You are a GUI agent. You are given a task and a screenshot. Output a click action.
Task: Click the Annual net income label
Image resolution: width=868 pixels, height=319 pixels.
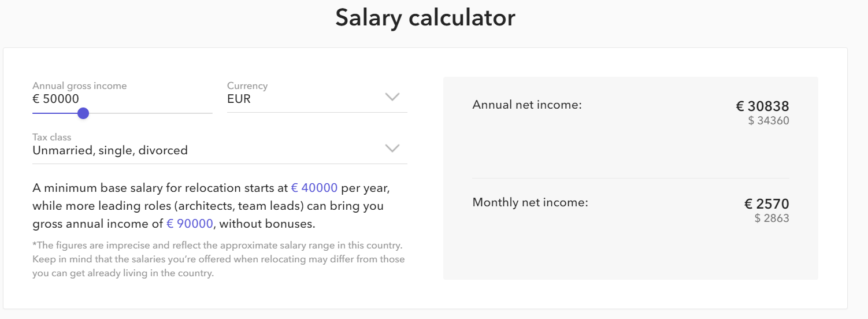[527, 105]
